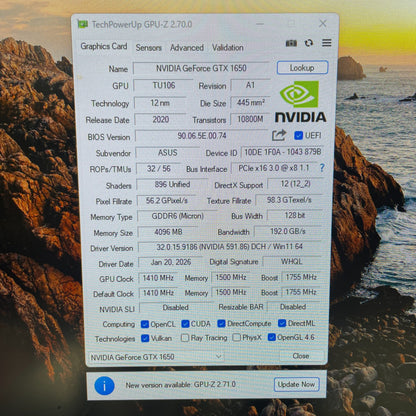Click the Memory Size value 4096 MB

click(x=168, y=232)
